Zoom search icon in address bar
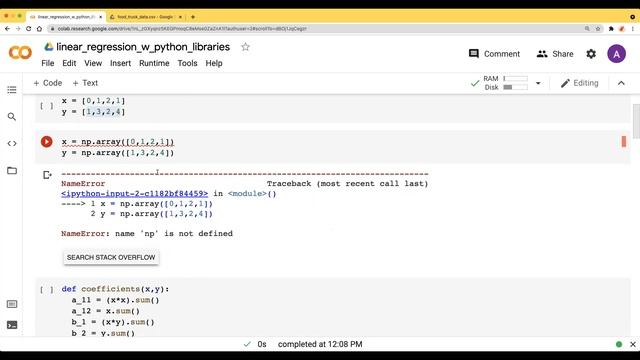 pyautogui.click(x=587, y=29)
